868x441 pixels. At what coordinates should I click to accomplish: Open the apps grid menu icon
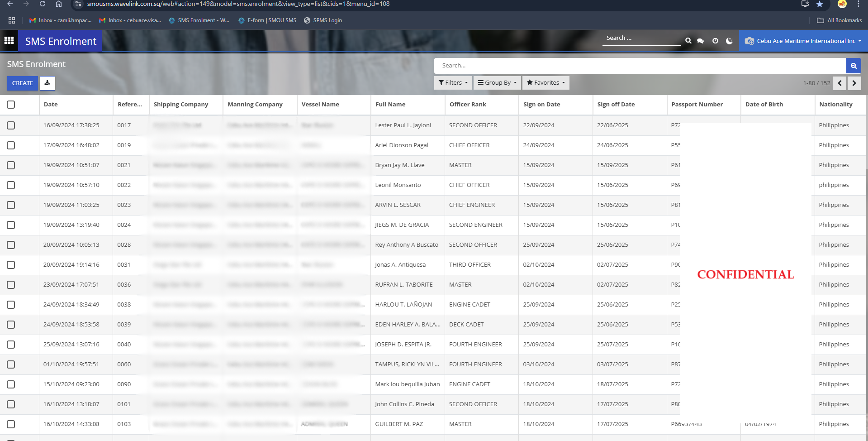pyautogui.click(x=9, y=41)
